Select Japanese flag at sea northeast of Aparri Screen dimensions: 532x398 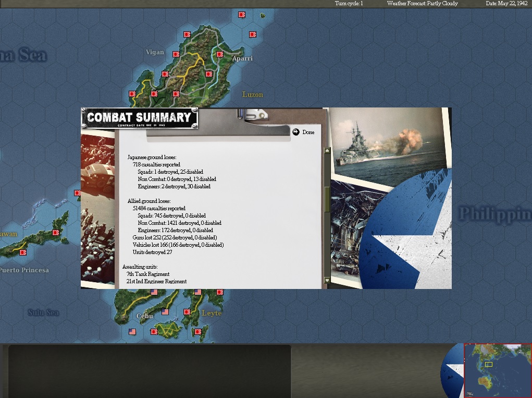252,34
